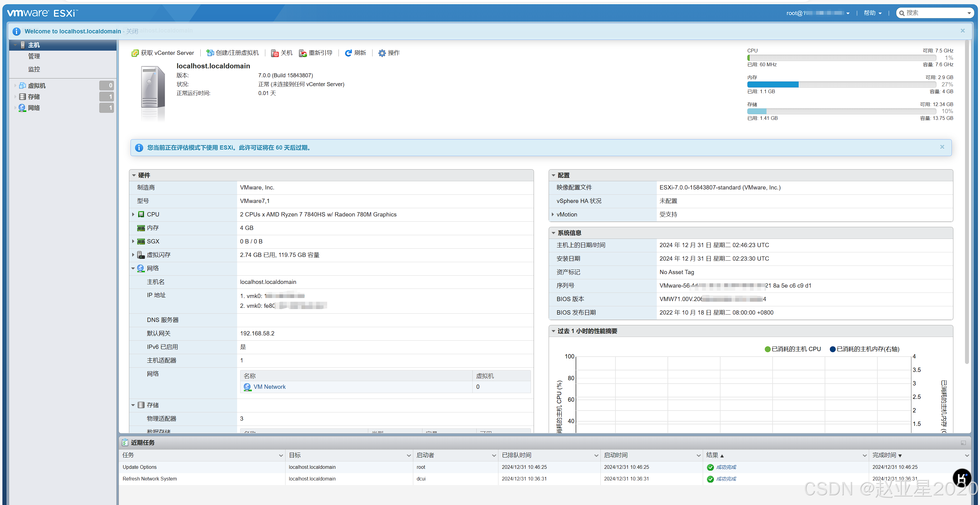Open the 操作 actions menu

click(389, 53)
